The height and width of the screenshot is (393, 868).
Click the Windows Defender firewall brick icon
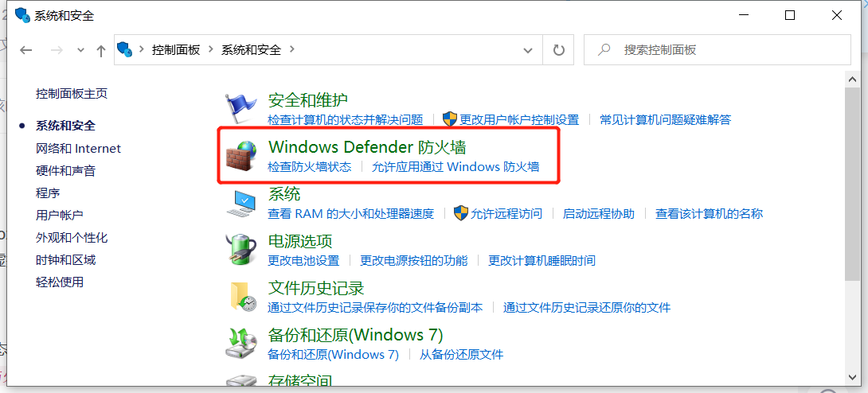click(241, 155)
